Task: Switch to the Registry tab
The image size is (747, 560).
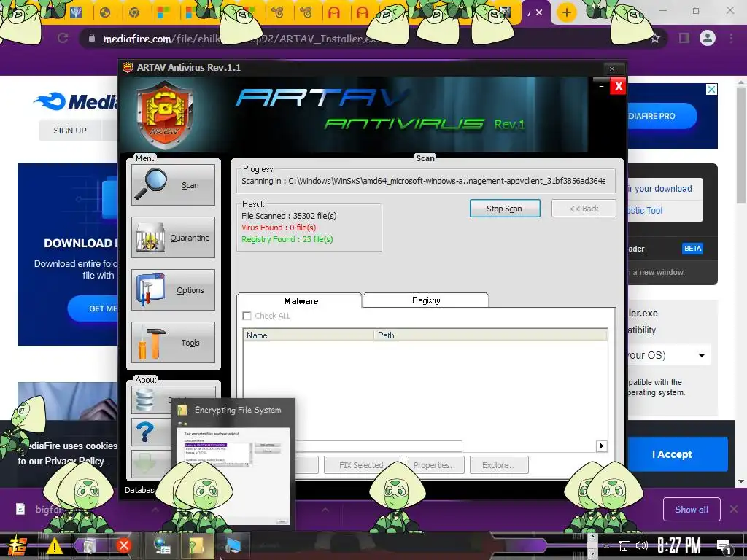Action: tap(426, 300)
